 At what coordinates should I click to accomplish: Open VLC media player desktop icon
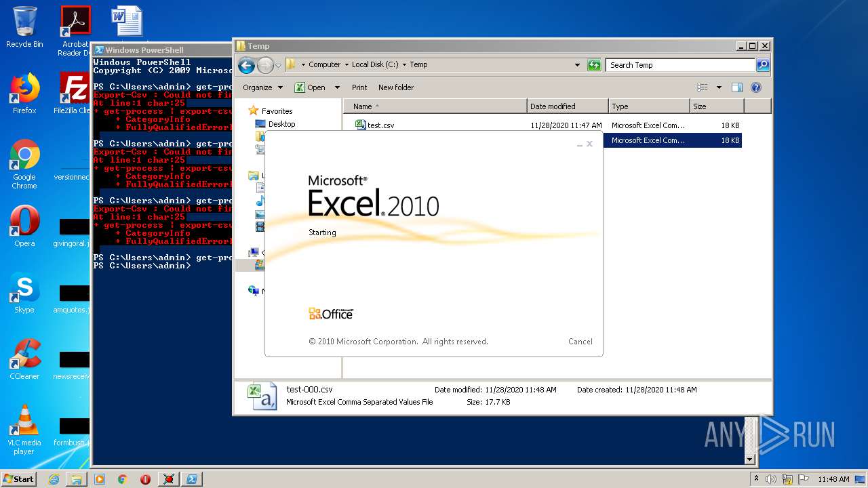point(24,430)
